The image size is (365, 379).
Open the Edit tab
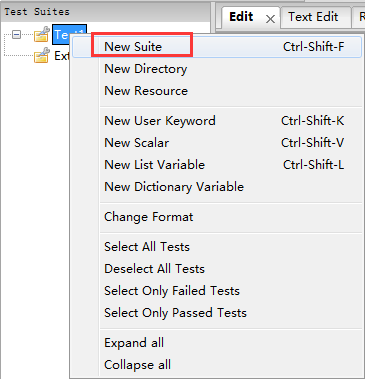(241, 17)
